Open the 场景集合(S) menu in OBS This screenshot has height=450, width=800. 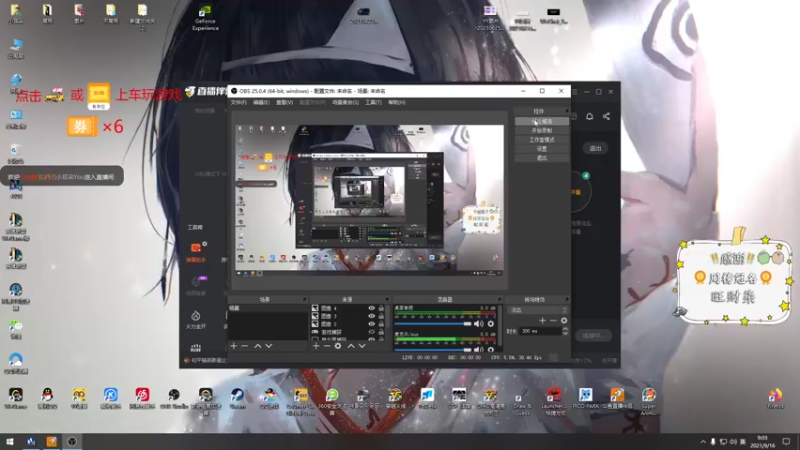(x=345, y=103)
